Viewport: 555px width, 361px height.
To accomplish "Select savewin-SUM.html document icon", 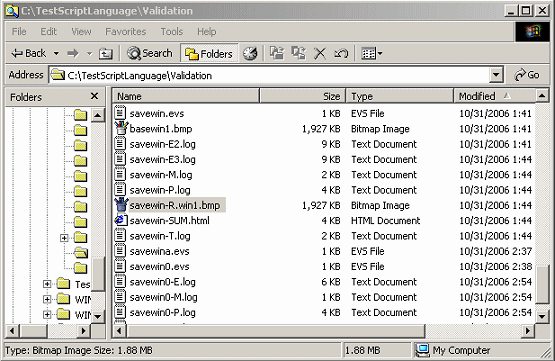I will click(x=120, y=220).
